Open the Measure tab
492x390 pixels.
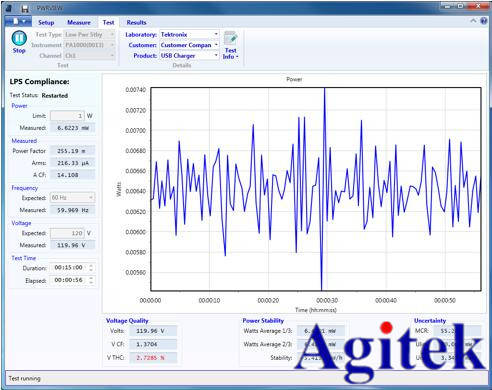tap(79, 22)
